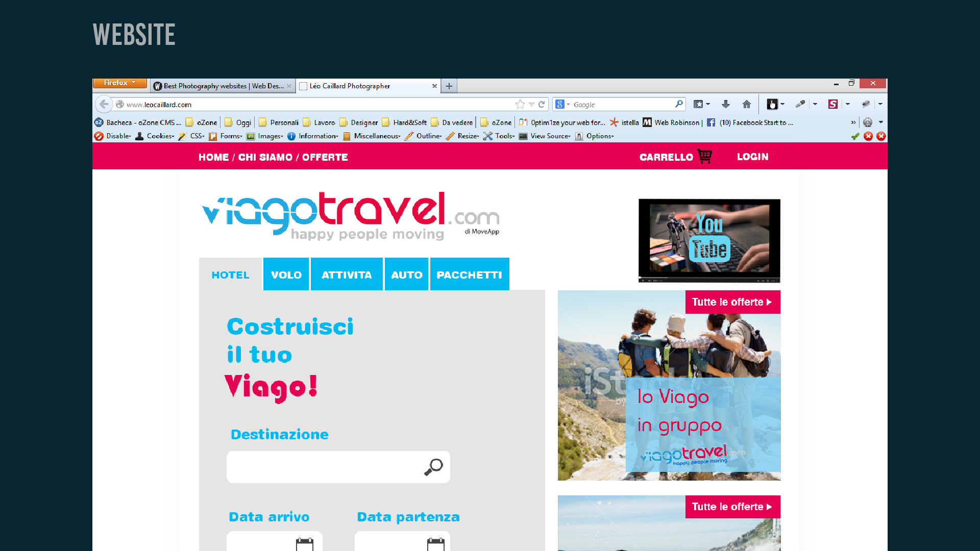
Task: Click the gear icon on bookmarks bar
Action: pos(868,122)
